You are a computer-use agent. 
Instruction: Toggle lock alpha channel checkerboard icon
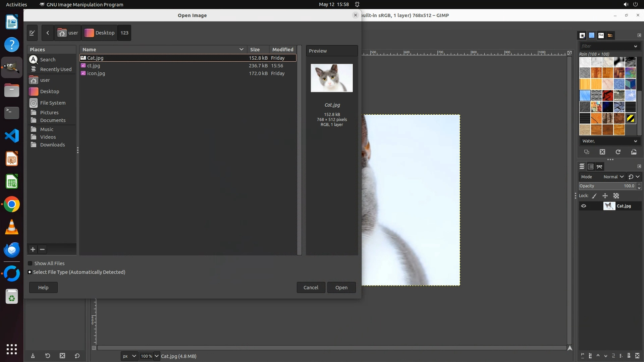coord(616,196)
